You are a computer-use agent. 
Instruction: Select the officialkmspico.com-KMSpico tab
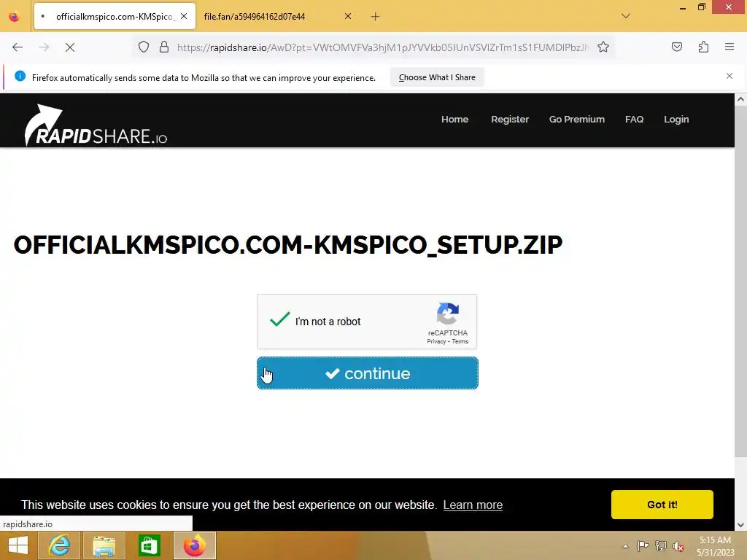(x=115, y=17)
